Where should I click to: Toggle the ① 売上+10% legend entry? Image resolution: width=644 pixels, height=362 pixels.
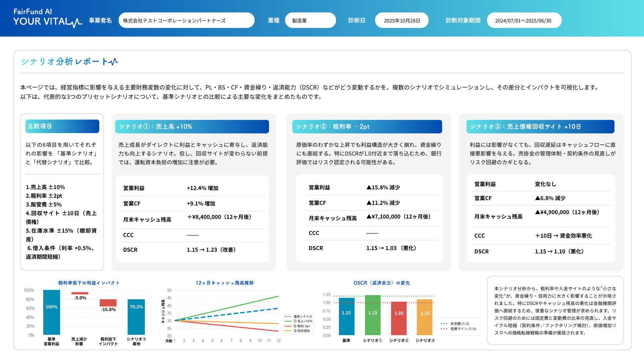[299, 321]
